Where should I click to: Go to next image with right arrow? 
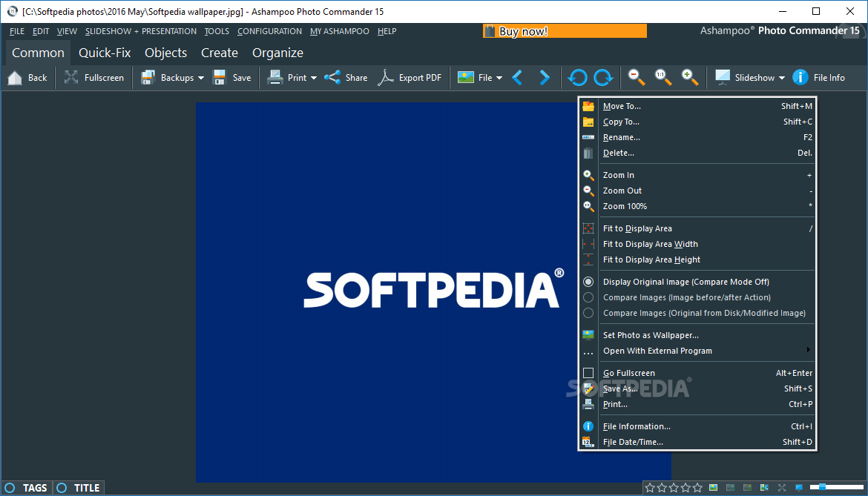coord(545,78)
